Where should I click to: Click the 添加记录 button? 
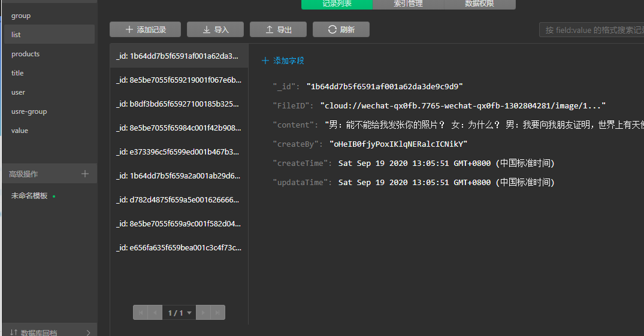coord(146,29)
